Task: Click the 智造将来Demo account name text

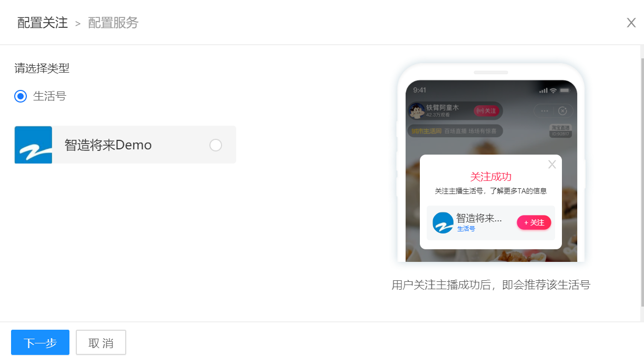Action: click(108, 145)
